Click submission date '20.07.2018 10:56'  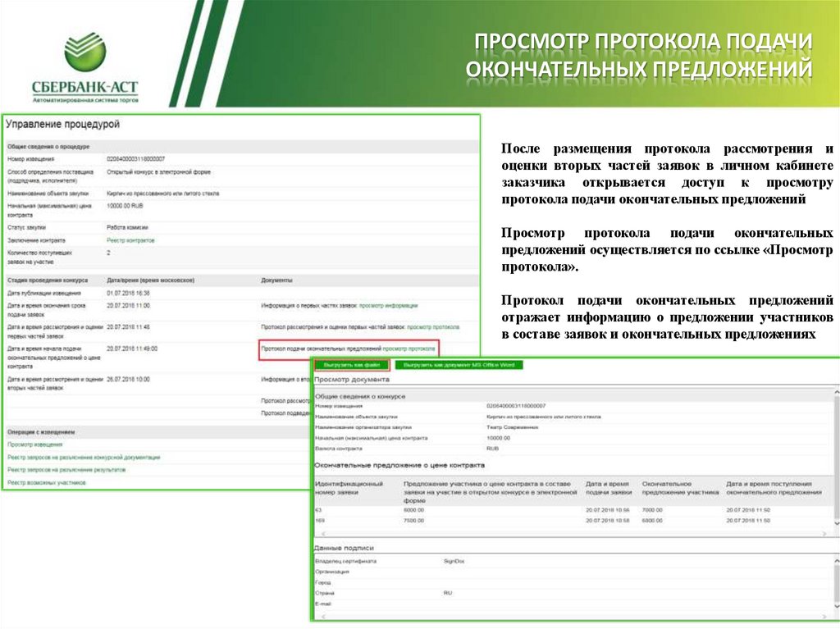608,510
